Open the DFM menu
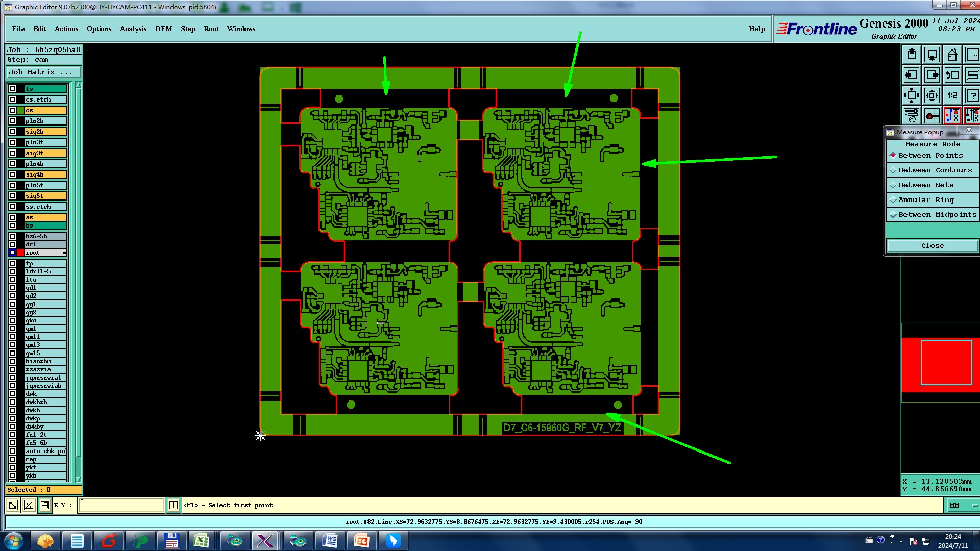 (x=163, y=29)
